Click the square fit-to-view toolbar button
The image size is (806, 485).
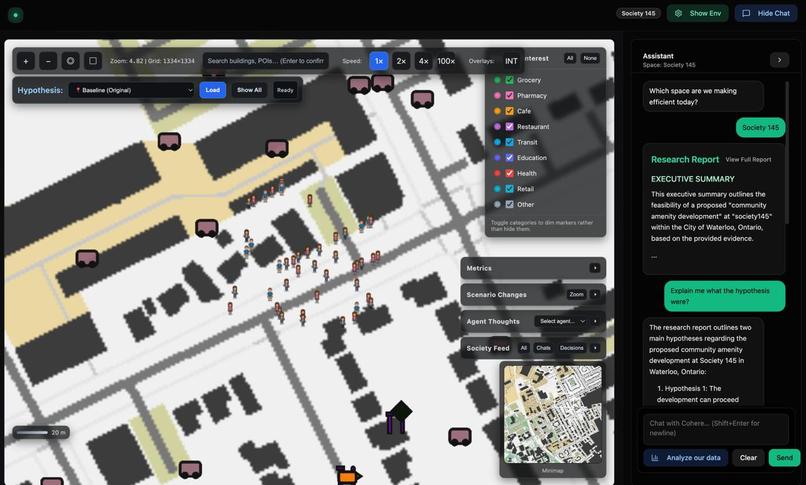click(93, 61)
